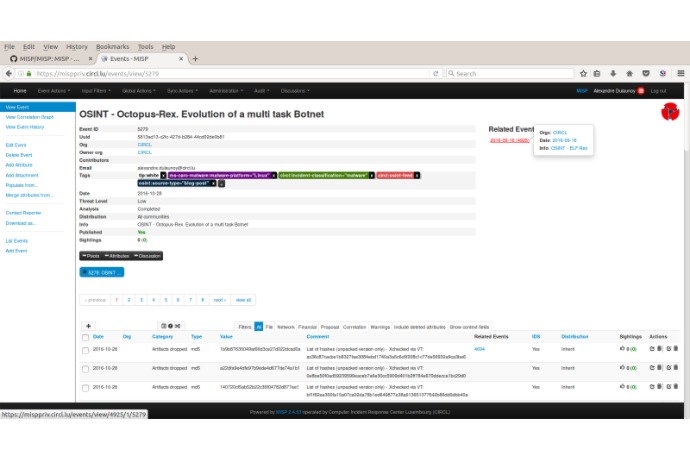Viewport: 690px width, 460px height.
Task: Go to page 2 of attributes
Action: 129,300
